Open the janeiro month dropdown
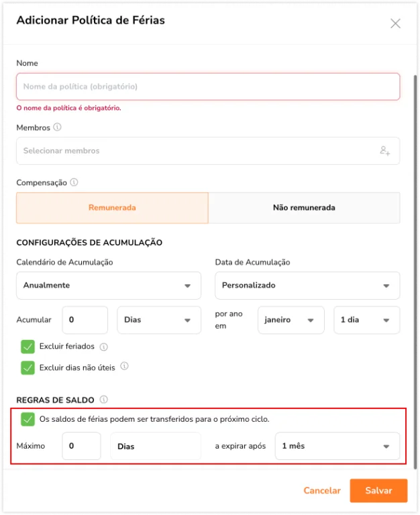The height and width of the screenshot is (515, 420). (291, 320)
